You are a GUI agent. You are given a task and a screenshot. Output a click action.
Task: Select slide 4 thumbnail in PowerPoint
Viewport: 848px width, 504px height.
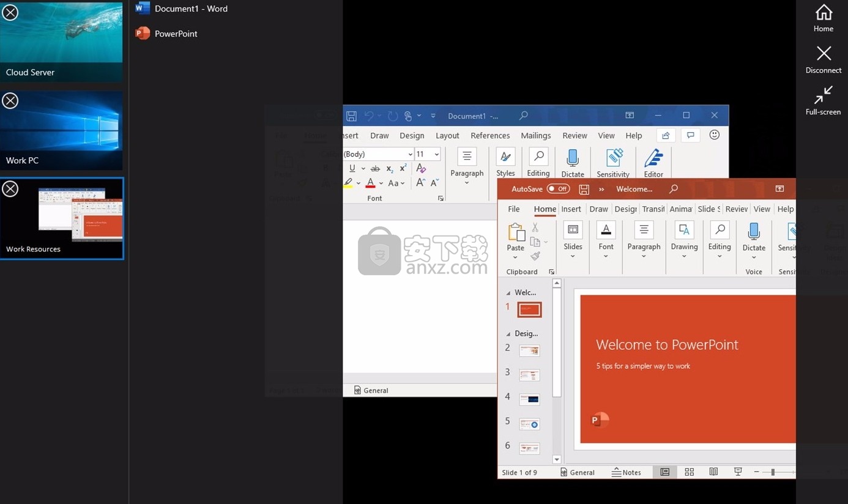pyautogui.click(x=529, y=399)
